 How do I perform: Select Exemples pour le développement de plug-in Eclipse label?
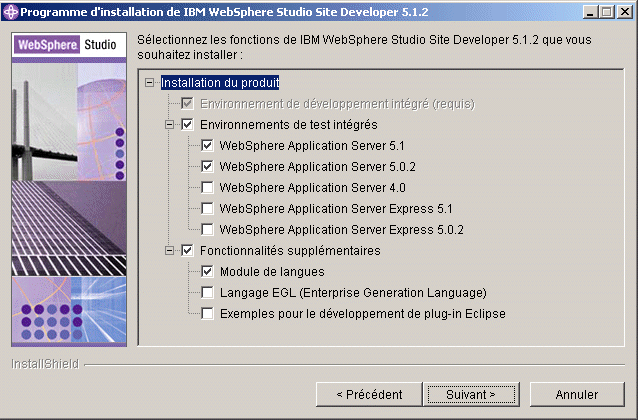(363, 314)
